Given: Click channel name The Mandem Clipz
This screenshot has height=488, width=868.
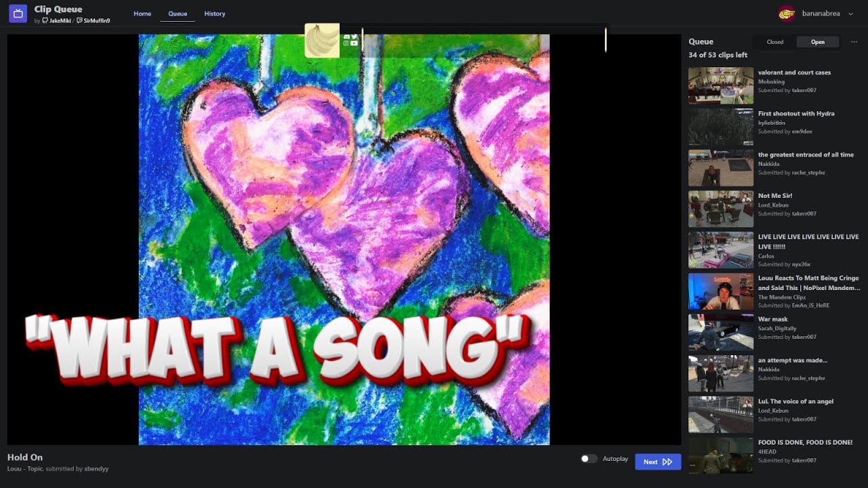Looking at the screenshot, I should [783, 298].
